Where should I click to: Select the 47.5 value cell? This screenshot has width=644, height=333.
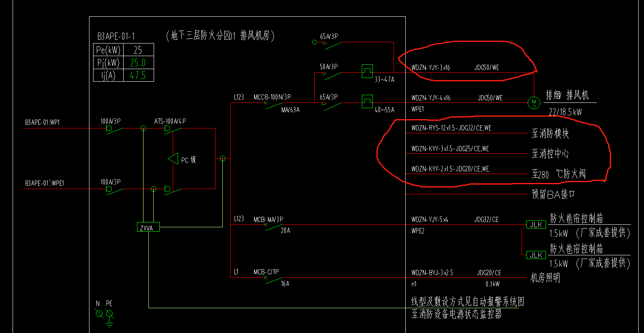coord(138,75)
